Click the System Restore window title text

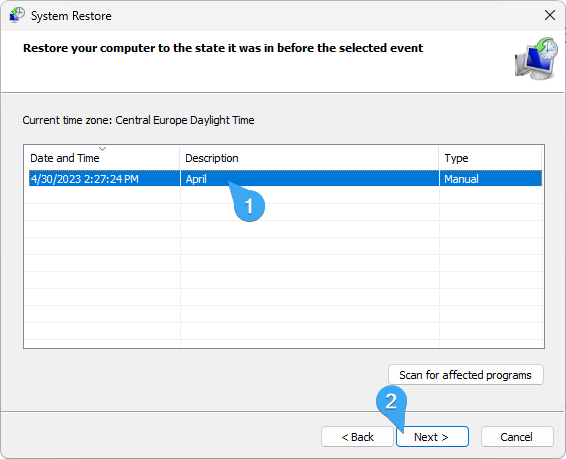point(71,16)
